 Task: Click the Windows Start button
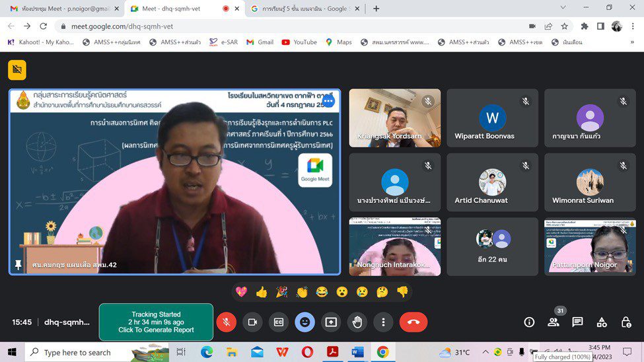(12, 352)
